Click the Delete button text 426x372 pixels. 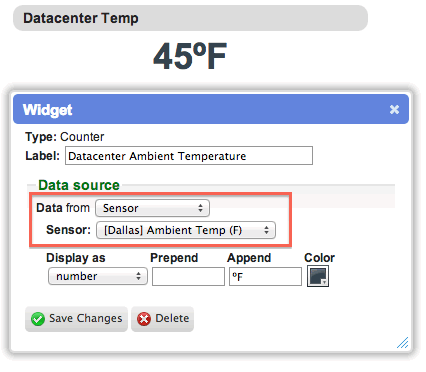point(172,318)
